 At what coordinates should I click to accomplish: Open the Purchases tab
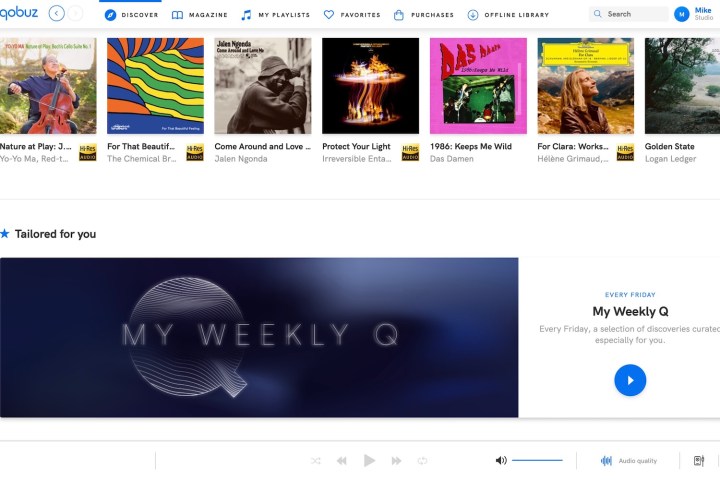423,15
